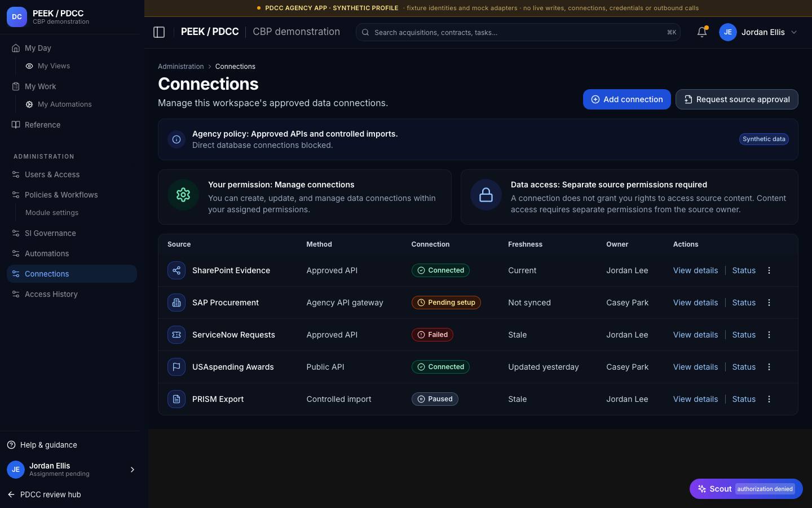The width and height of the screenshot is (812, 508).
Task: Click the PRISM Export document icon
Action: (176, 399)
